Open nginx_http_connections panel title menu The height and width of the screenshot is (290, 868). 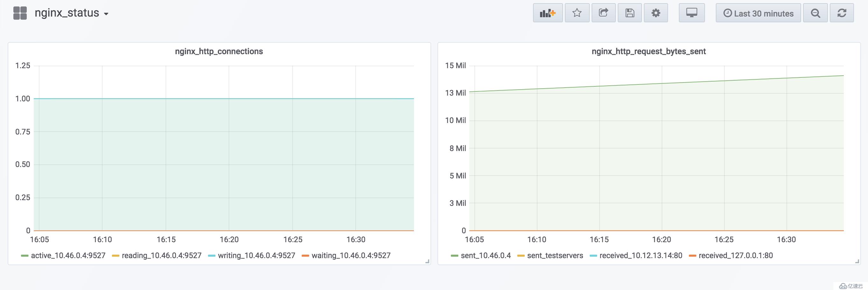coord(219,51)
